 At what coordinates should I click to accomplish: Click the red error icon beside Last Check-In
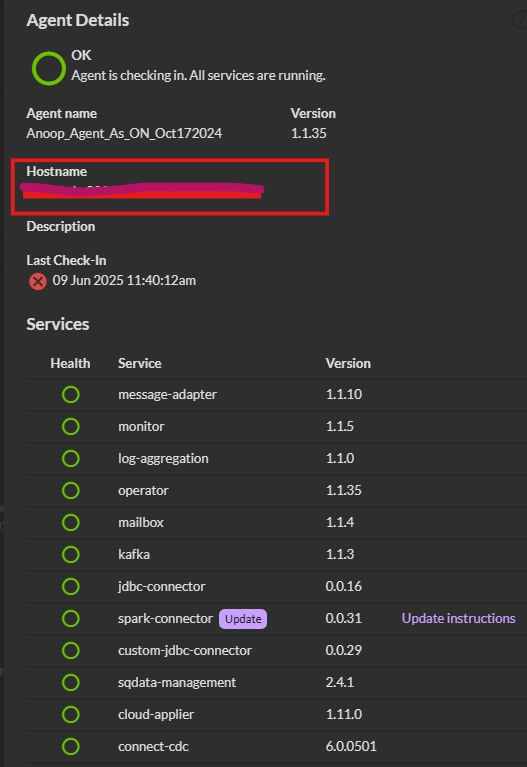point(38,281)
